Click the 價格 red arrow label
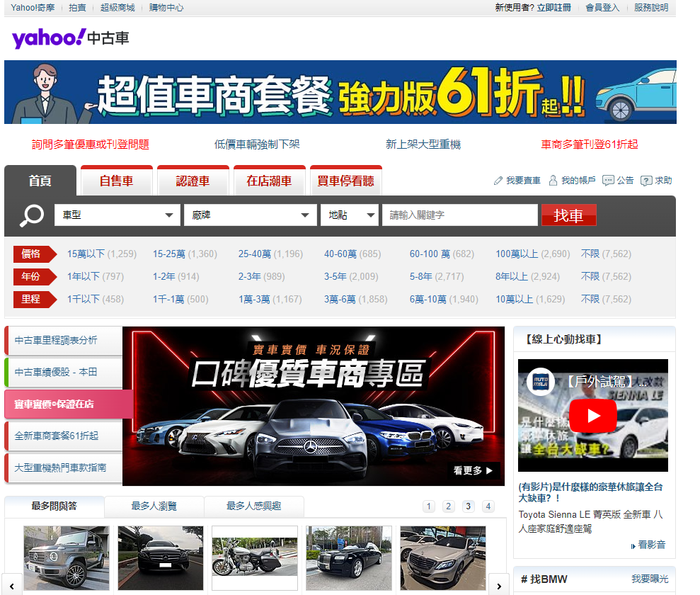700x595 pixels. coord(35,254)
